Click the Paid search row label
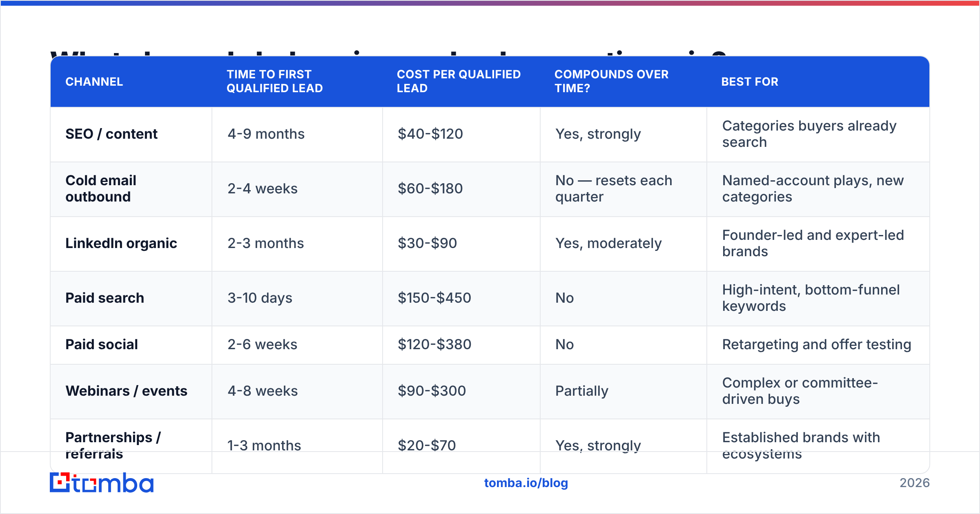Image resolution: width=980 pixels, height=514 pixels. 105,298
